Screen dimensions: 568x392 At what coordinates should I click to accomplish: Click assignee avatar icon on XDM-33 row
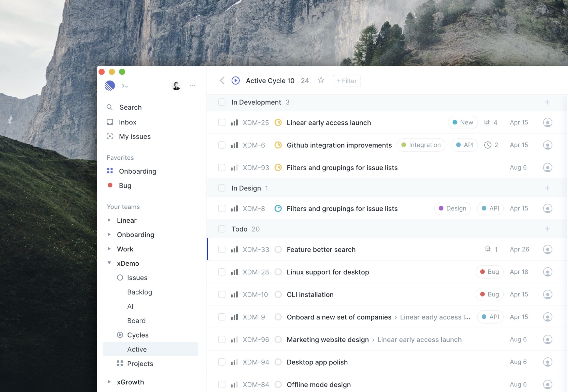(547, 249)
